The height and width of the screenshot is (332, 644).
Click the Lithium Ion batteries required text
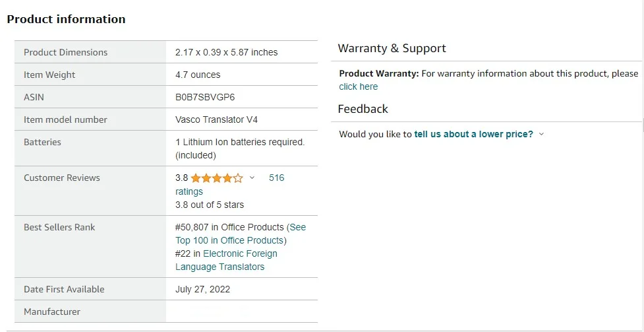pyautogui.click(x=240, y=142)
